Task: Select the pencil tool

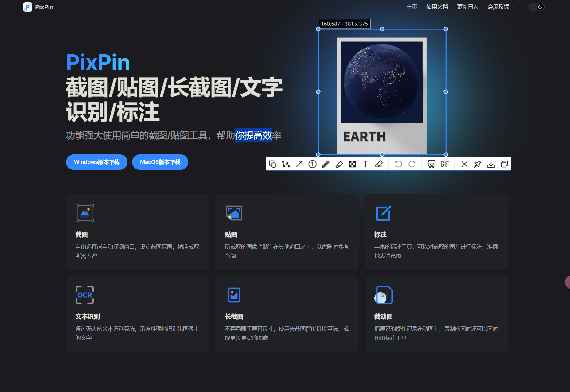Action: 326,164
